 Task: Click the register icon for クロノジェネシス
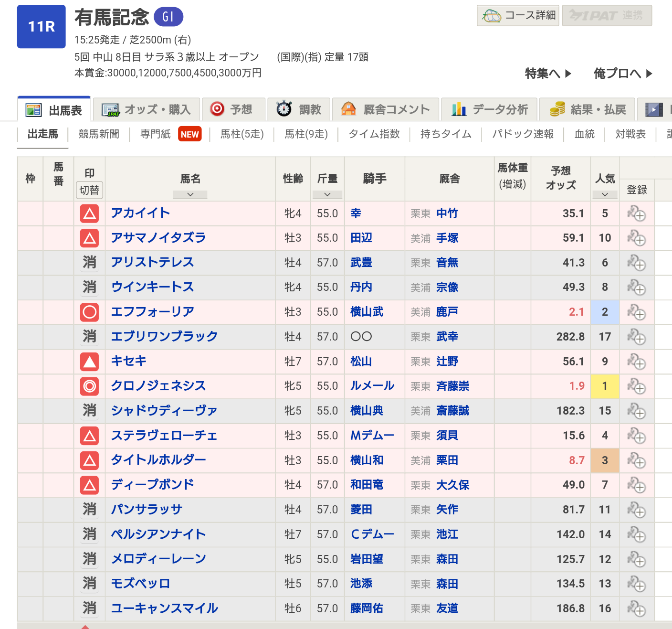point(636,386)
